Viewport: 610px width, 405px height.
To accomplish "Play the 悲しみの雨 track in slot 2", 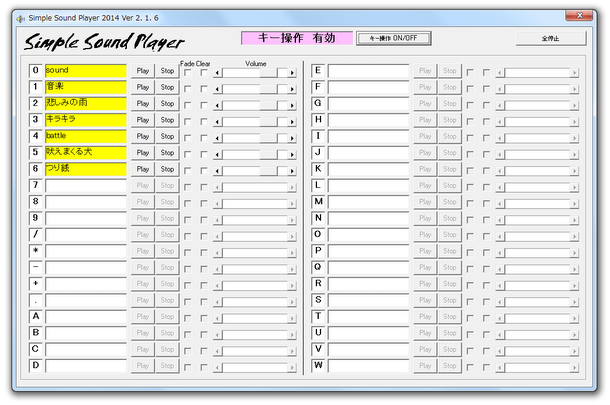I will point(143,104).
